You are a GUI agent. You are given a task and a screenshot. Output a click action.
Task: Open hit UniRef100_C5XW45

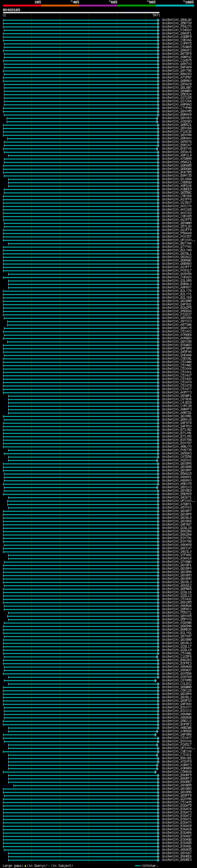click(x=176, y=47)
